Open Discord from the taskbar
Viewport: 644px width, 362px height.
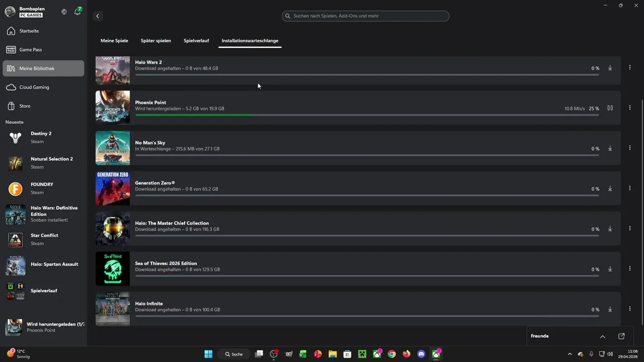tap(421, 354)
